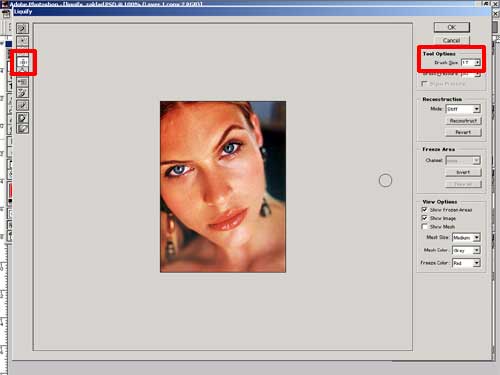
Task: Click the Thaw All button
Action: (463, 184)
